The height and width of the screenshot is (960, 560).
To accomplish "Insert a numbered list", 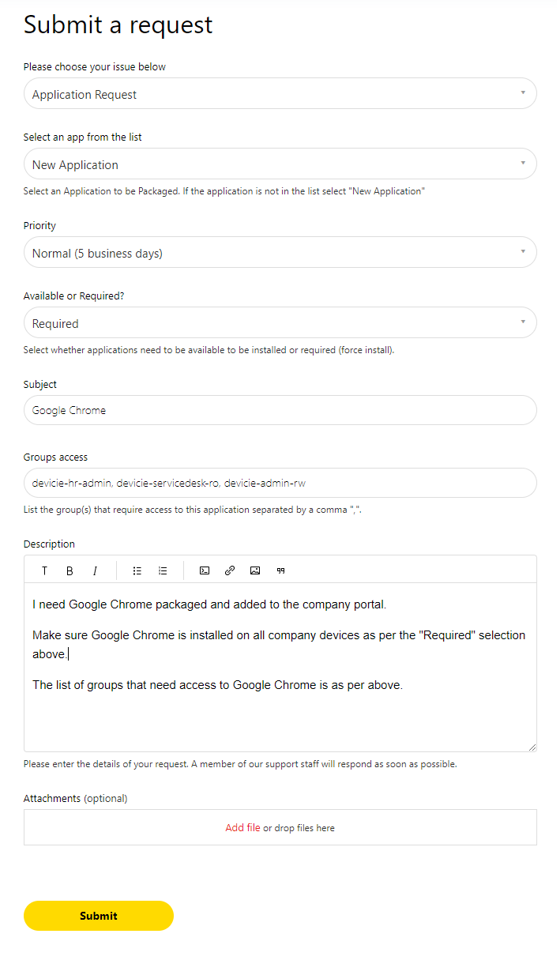I will coord(163,570).
